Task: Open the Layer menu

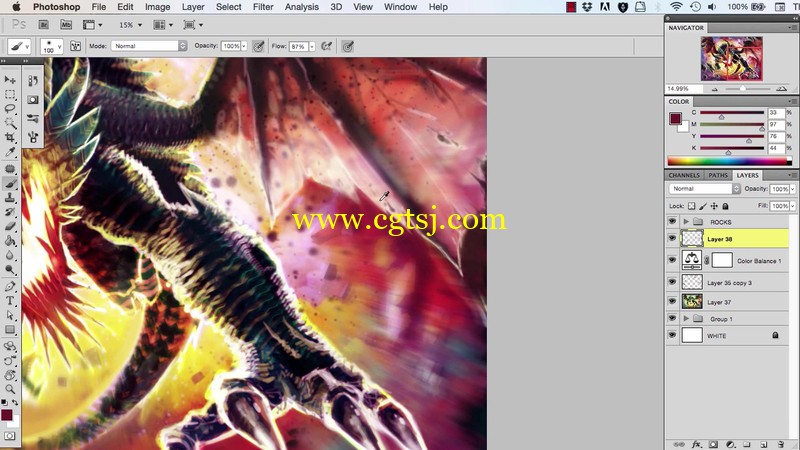Action: tap(193, 7)
